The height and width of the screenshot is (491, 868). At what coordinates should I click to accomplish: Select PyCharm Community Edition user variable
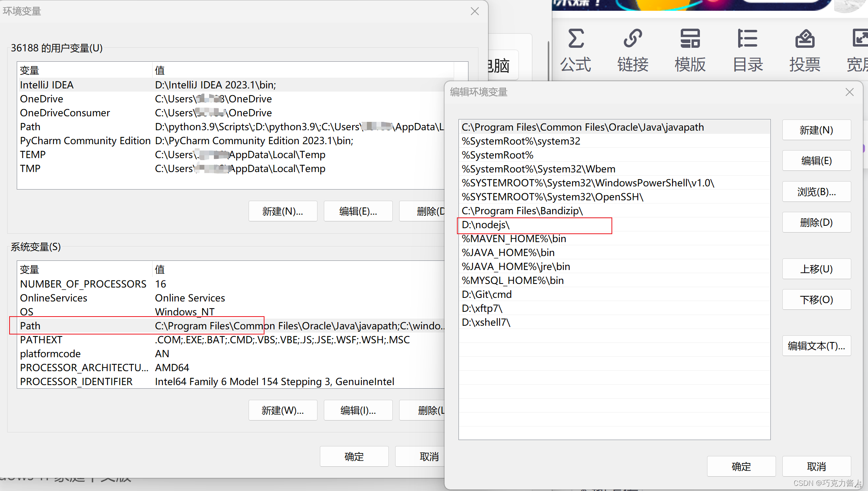(x=85, y=141)
